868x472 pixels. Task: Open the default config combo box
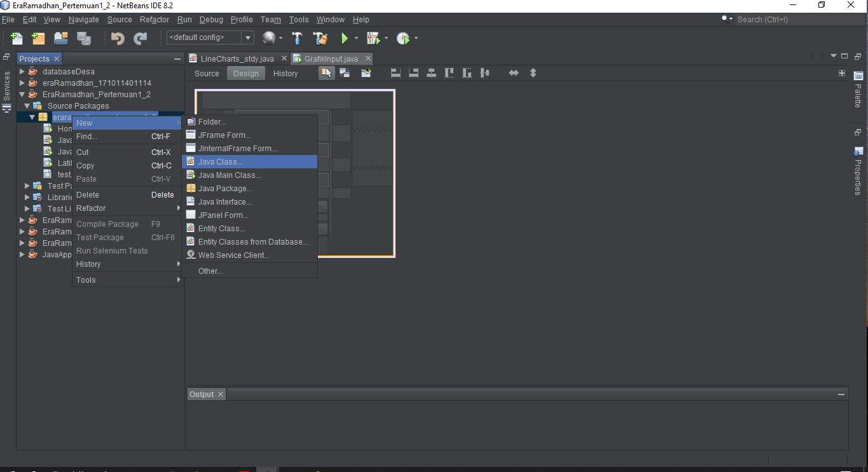tap(210, 37)
